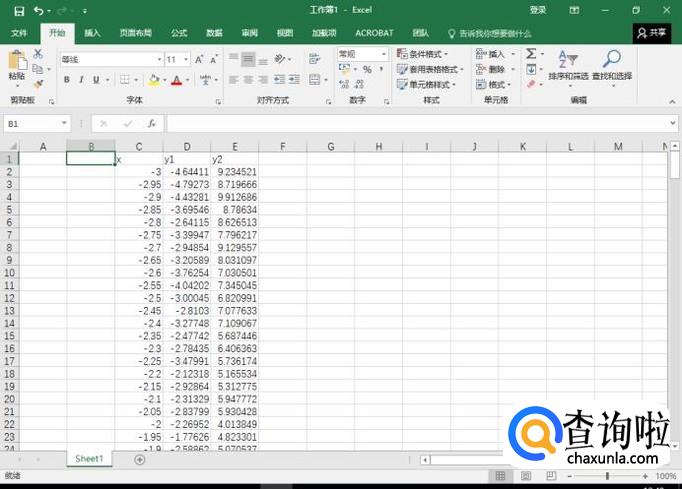Toggle Bold formatting

[67, 80]
